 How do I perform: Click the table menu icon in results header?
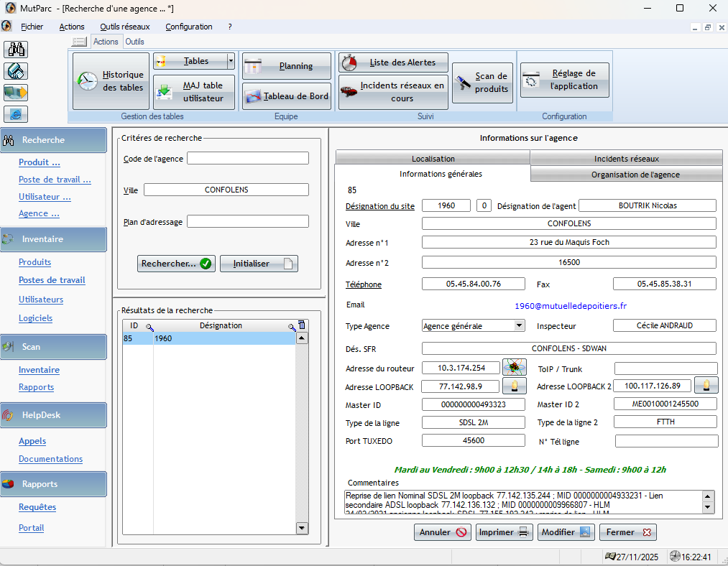point(302,325)
